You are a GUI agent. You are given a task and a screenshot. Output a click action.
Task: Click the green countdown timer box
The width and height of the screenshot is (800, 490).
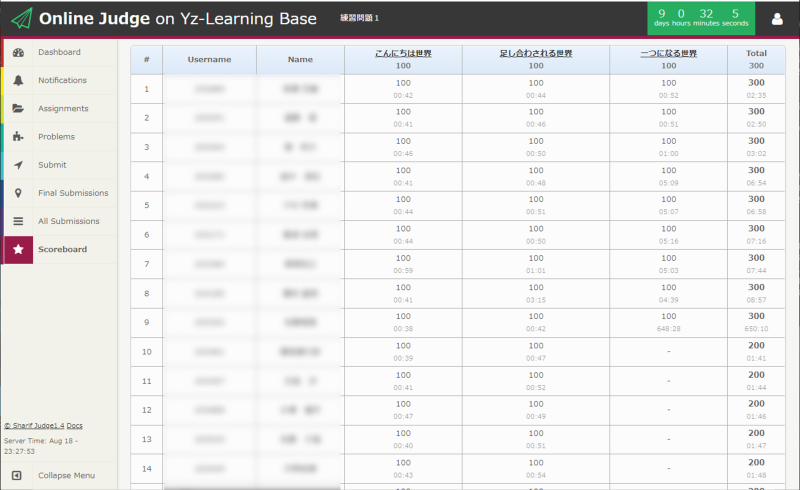pos(702,18)
